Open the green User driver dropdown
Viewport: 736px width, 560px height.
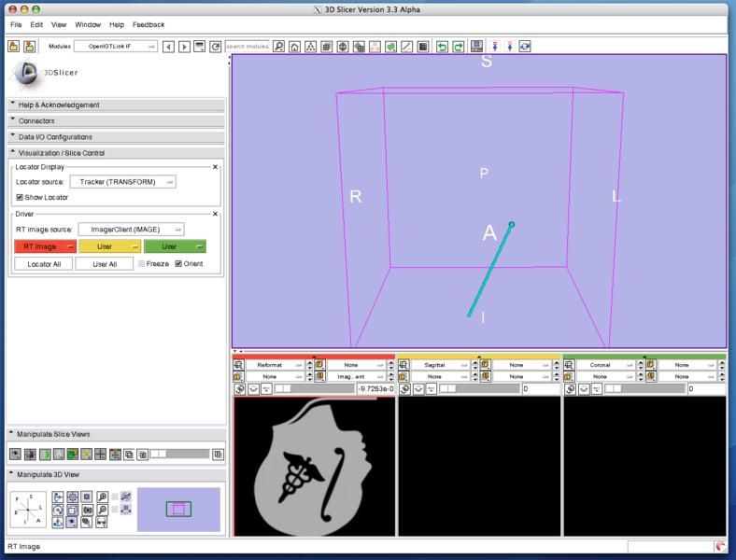click(175, 246)
